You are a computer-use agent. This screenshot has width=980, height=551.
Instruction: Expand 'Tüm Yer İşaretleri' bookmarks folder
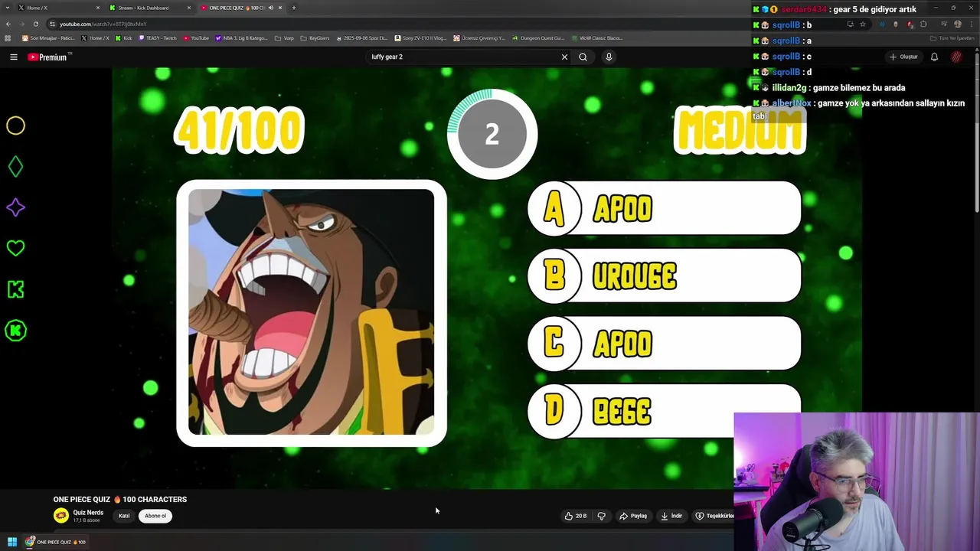[x=952, y=37]
